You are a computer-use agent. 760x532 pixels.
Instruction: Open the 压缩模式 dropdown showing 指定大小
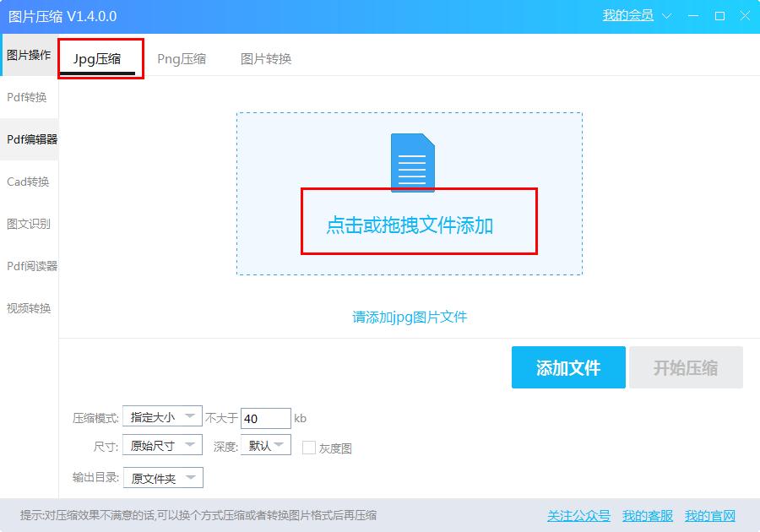[x=161, y=417]
